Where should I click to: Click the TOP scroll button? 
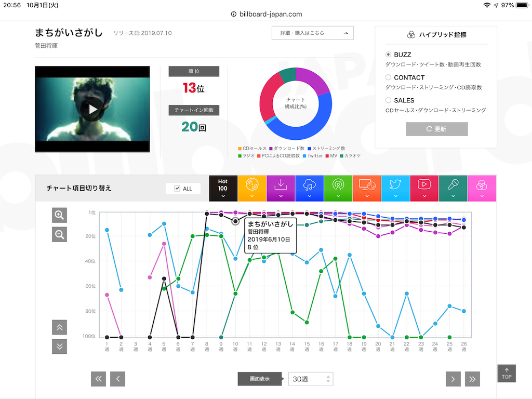(507, 374)
